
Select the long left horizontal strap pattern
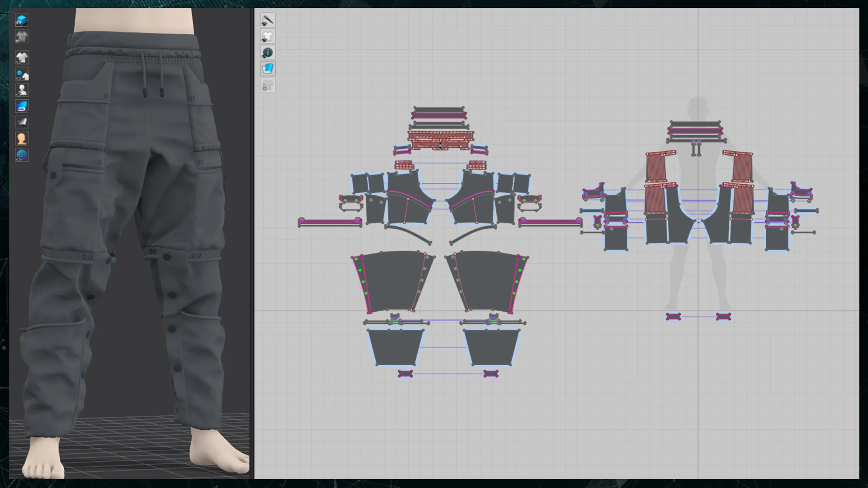(330, 222)
